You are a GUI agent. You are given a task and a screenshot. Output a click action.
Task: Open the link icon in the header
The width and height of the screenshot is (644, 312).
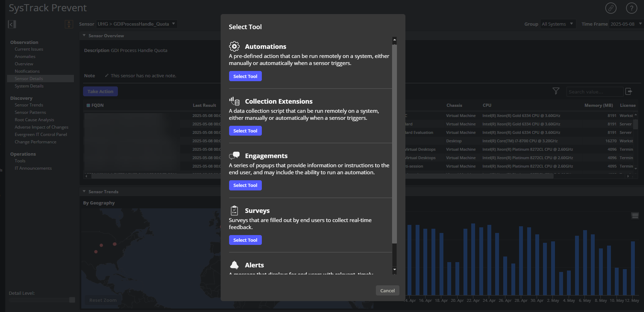coord(611,8)
